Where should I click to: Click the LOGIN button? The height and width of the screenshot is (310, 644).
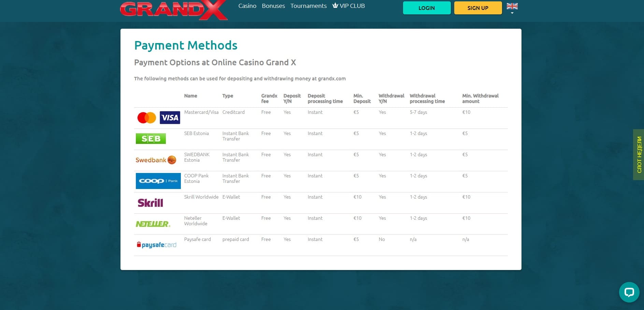point(427,8)
